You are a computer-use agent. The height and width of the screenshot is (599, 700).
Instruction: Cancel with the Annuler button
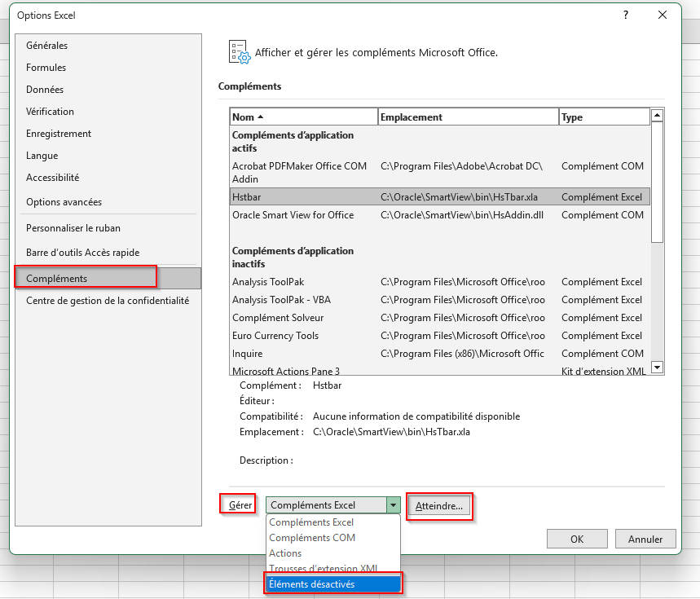pyautogui.click(x=645, y=539)
